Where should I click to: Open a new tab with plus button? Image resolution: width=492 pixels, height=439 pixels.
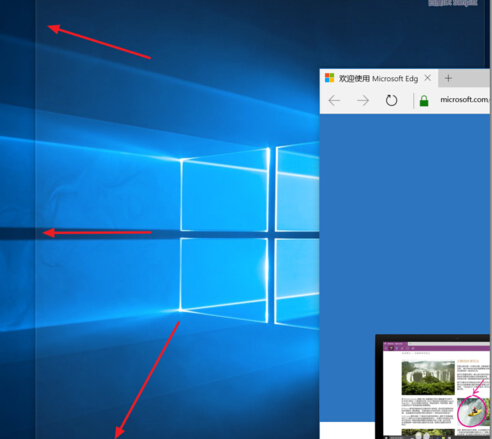[448, 78]
